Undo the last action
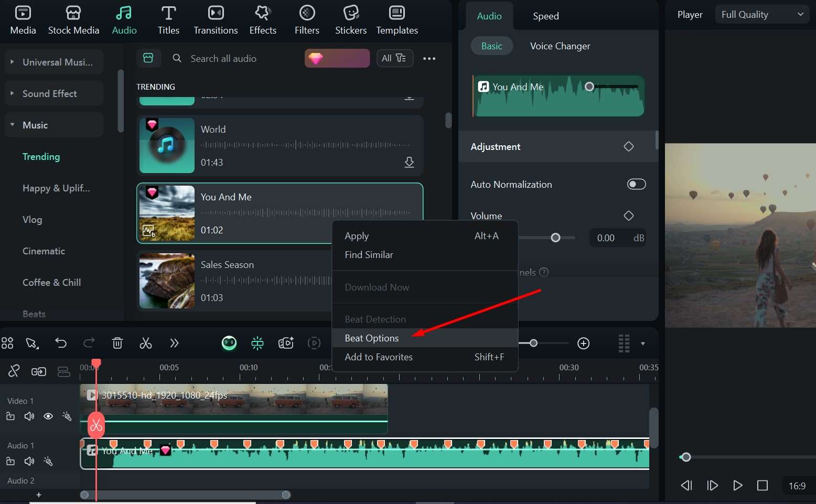The height and width of the screenshot is (504, 816). coord(61,343)
